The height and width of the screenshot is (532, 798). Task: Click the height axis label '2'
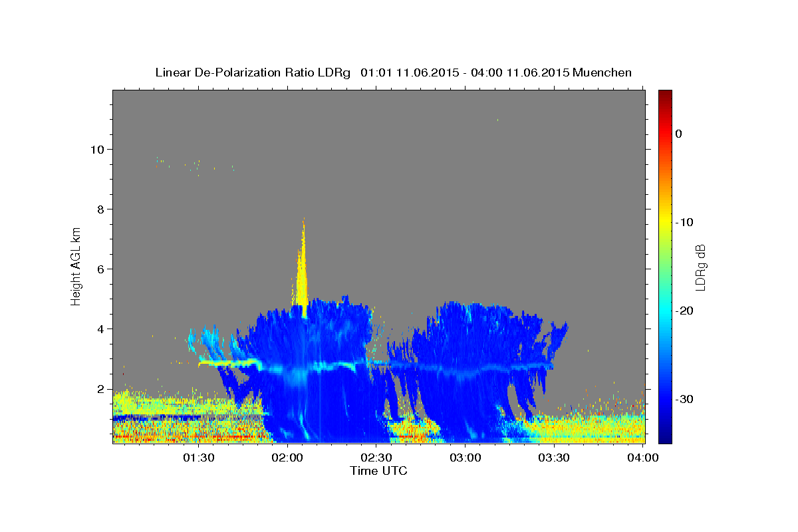[x=101, y=388]
